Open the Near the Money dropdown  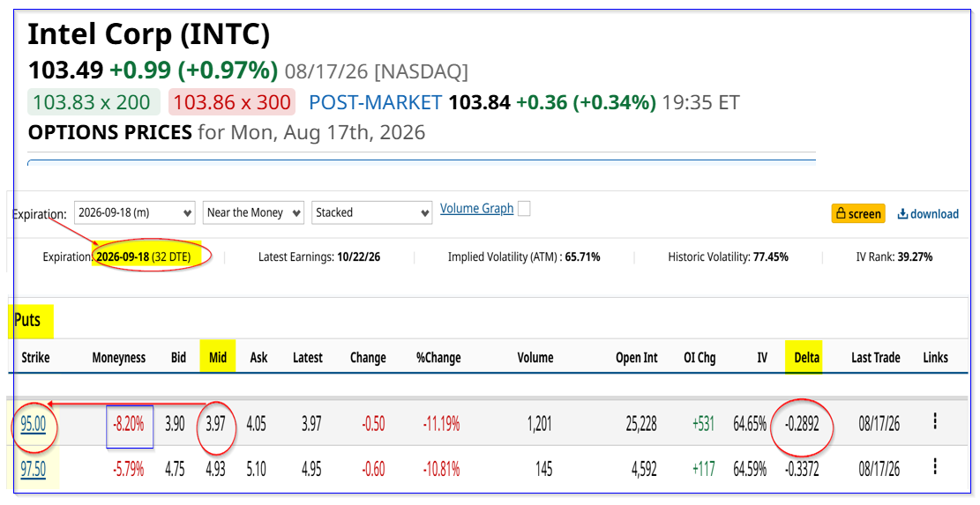tap(253, 213)
